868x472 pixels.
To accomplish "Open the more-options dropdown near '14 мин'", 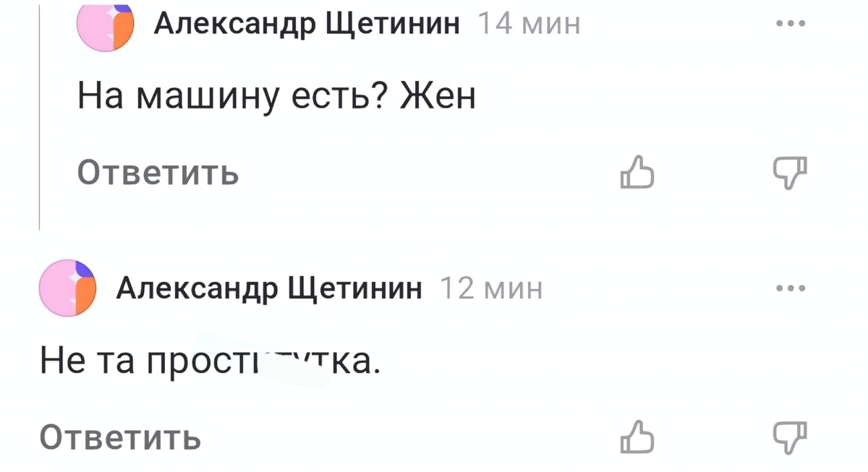I will 791,22.
